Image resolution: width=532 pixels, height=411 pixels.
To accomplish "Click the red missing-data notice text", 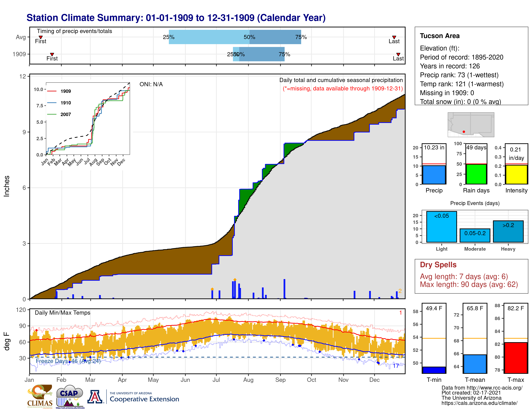I will [x=343, y=88].
